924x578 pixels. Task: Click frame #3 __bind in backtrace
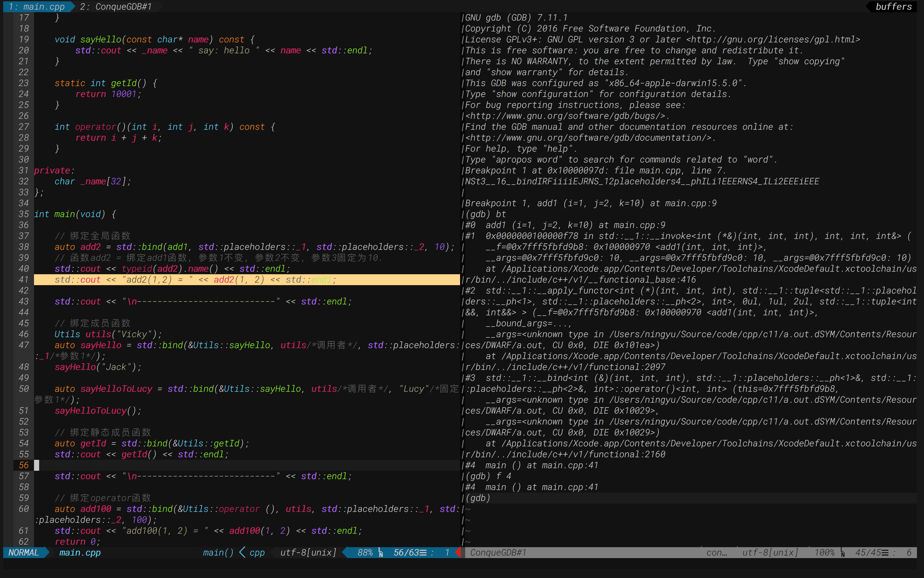coord(691,378)
